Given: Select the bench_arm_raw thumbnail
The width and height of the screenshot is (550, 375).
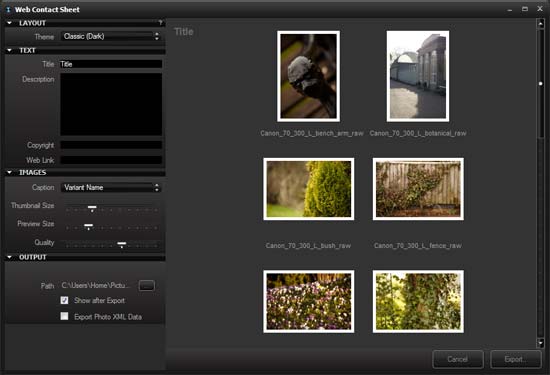Looking at the screenshot, I should [x=308, y=76].
